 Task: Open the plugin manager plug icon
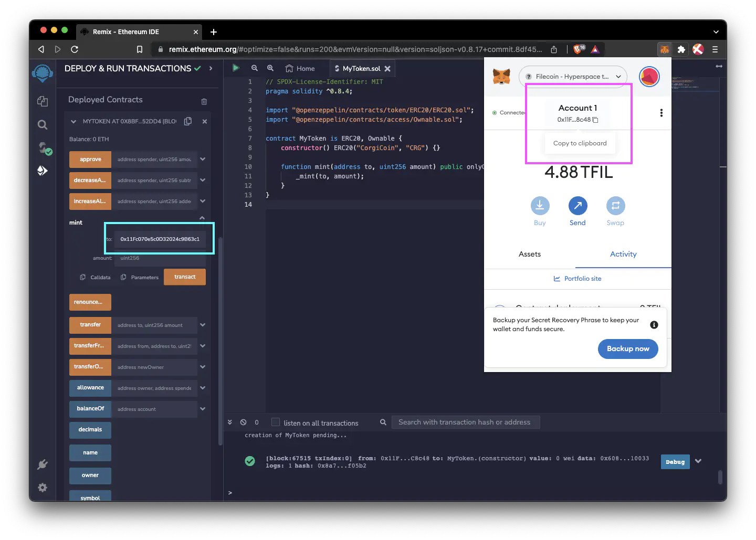(43, 464)
